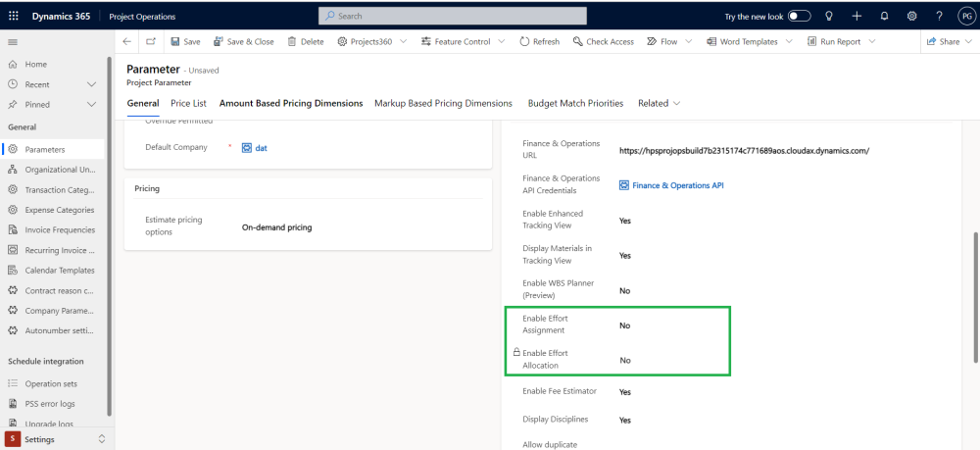Toggle Enable Effort Assignment value

[624, 325]
